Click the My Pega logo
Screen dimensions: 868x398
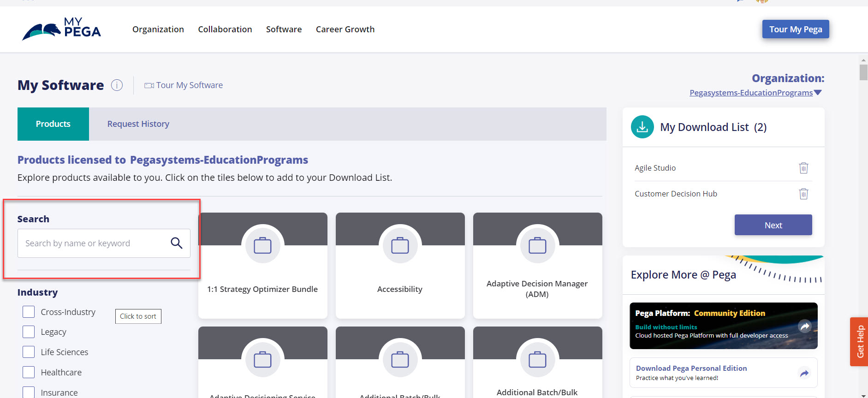(x=61, y=29)
